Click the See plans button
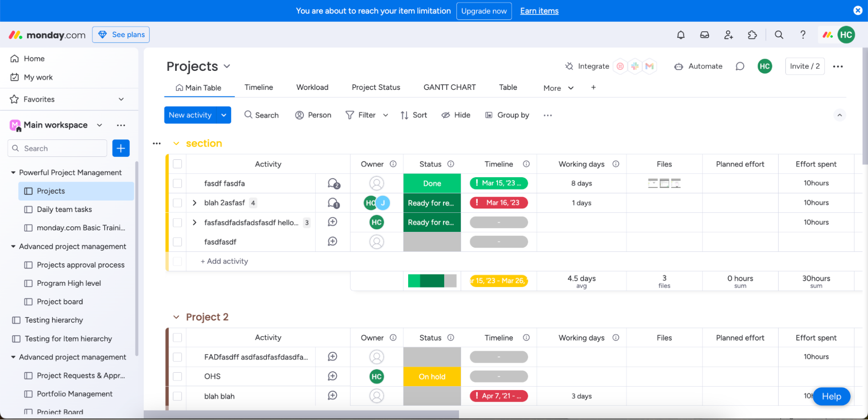868x420 pixels. tap(121, 35)
